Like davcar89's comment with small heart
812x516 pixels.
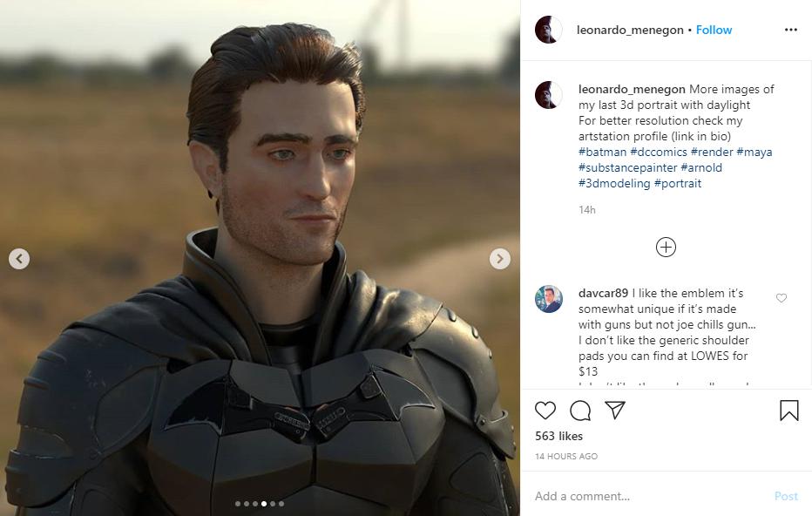(x=781, y=298)
